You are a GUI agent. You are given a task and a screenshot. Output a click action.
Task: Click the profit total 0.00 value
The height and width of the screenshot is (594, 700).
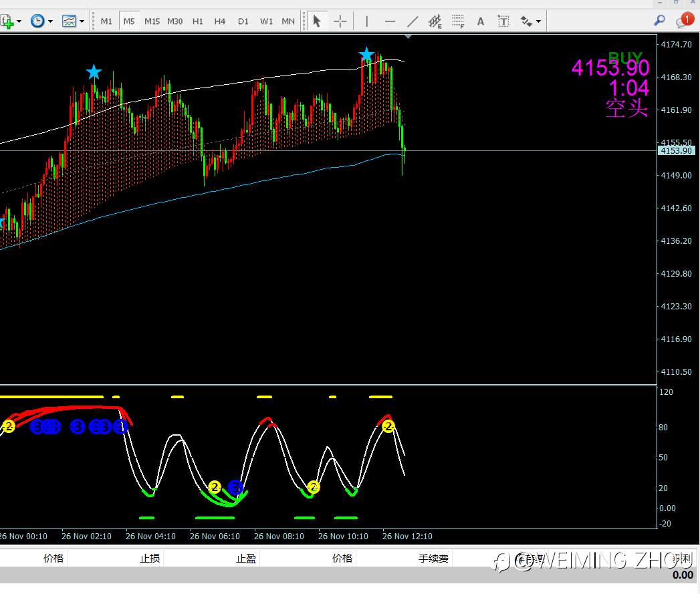683,575
